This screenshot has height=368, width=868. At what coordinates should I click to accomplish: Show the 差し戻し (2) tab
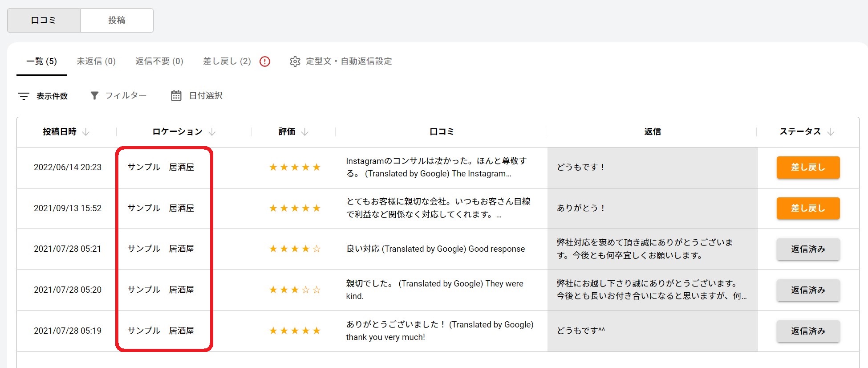pyautogui.click(x=227, y=61)
